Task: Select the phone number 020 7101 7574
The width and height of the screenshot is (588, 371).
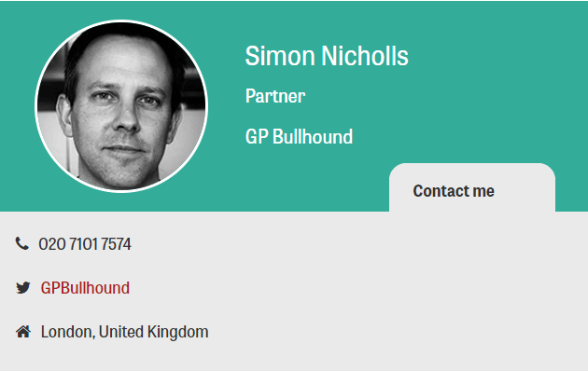Action: click(85, 244)
